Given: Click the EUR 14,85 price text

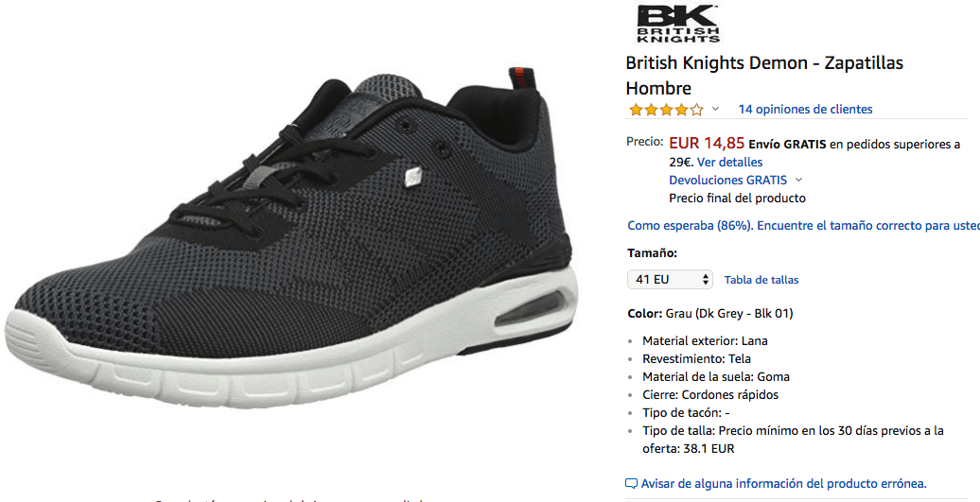Looking at the screenshot, I should 707,143.
